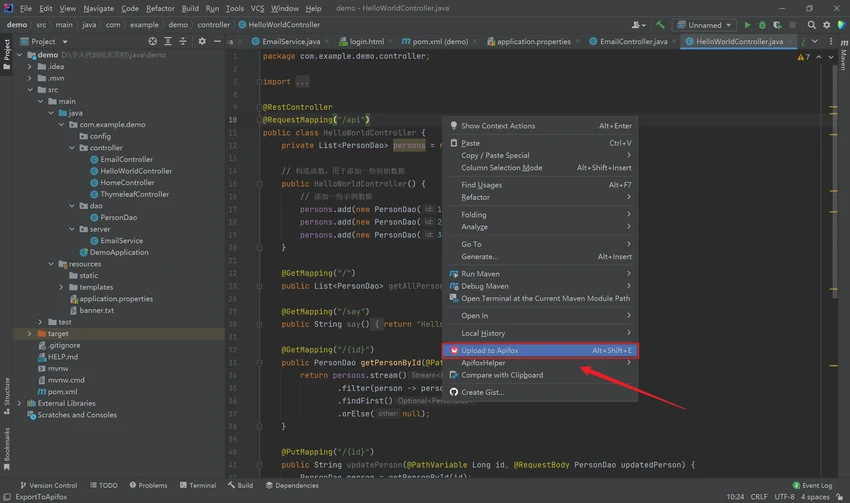The image size is (850, 503).
Task: Go to previous highlighted error arrow
Action: [x=819, y=57]
